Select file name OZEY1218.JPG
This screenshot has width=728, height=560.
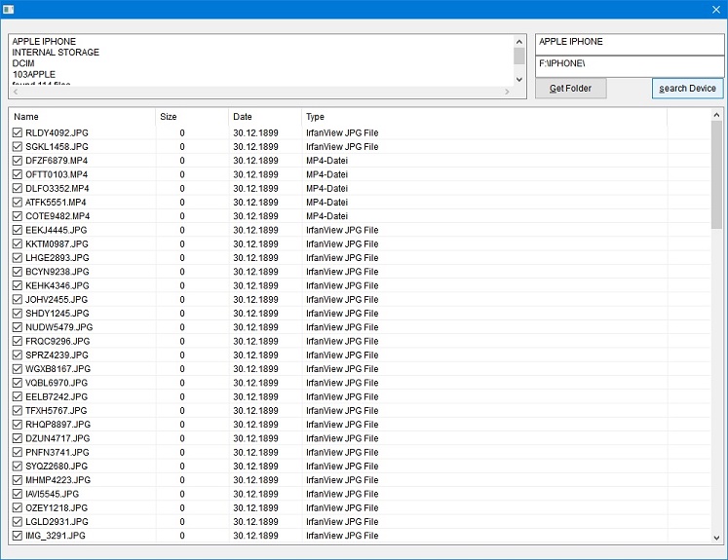point(57,508)
